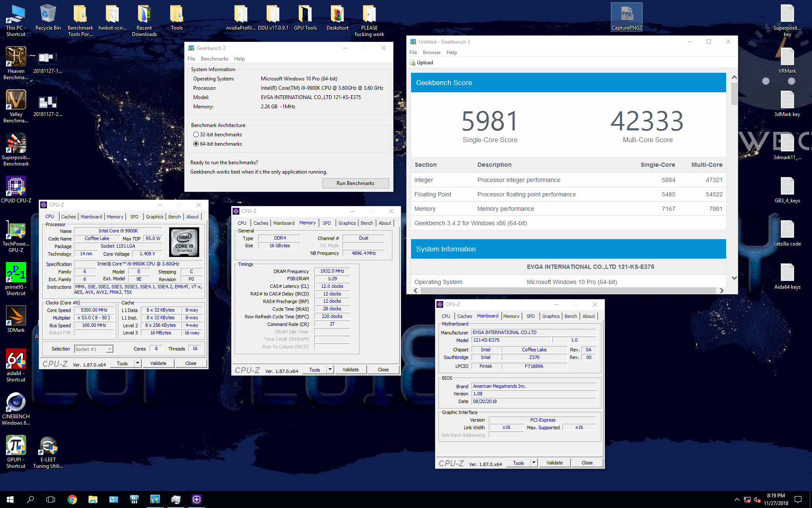Open the Browser menu in Geekbench results window
Image resolution: width=812 pixels, height=508 pixels.
point(431,52)
